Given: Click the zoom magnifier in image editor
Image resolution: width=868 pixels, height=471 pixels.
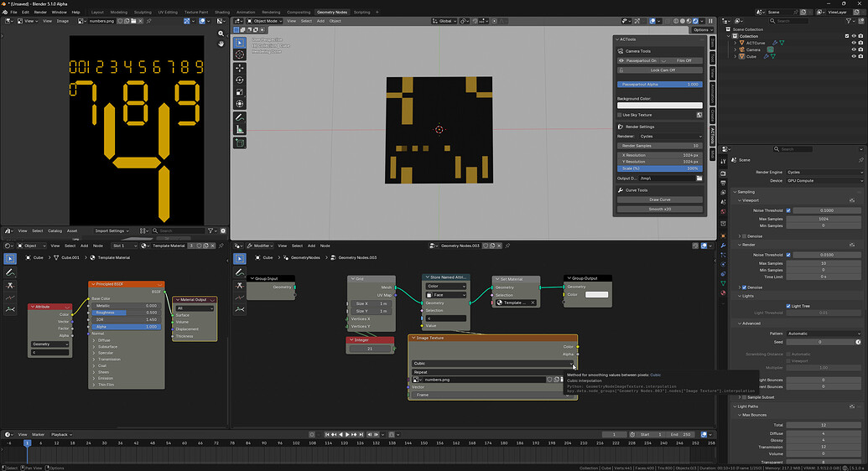Looking at the screenshot, I should click(x=221, y=34).
